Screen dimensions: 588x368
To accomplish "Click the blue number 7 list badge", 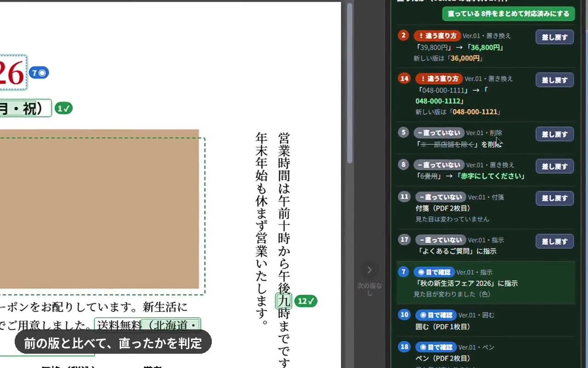I will (403, 271).
